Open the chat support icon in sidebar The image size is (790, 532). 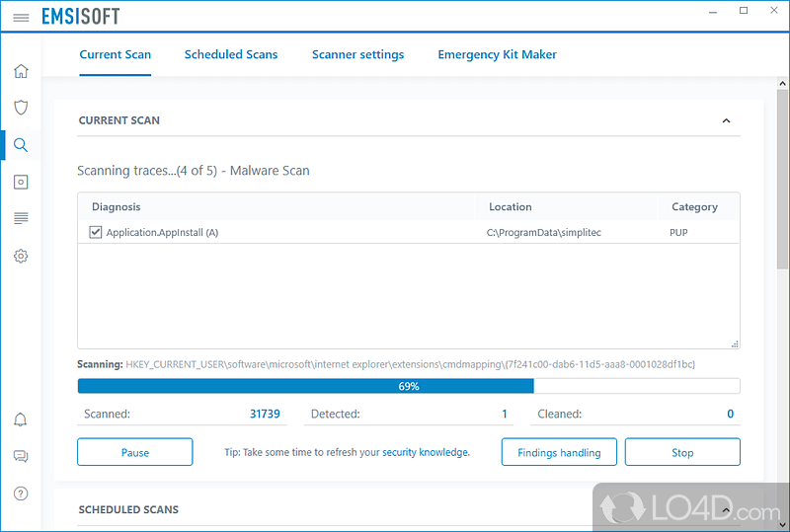coord(21,456)
